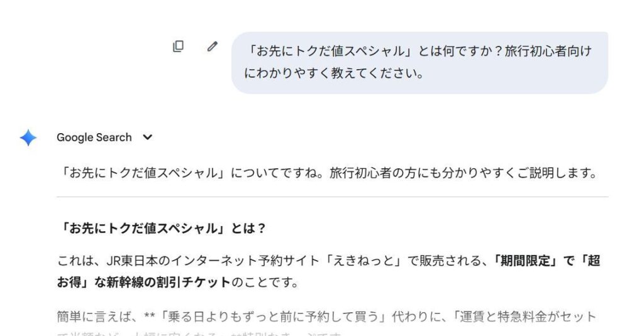Click the heading 「お先にトクだ値スペシャル」とは？
644x336 pixels.
pyautogui.click(x=162, y=229)
